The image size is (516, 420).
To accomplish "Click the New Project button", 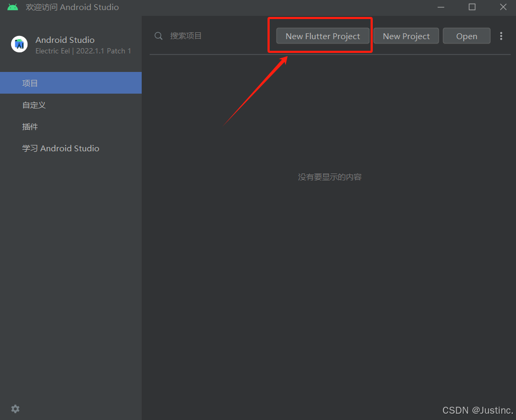I will pyautogui.click(x=406, y=36).
